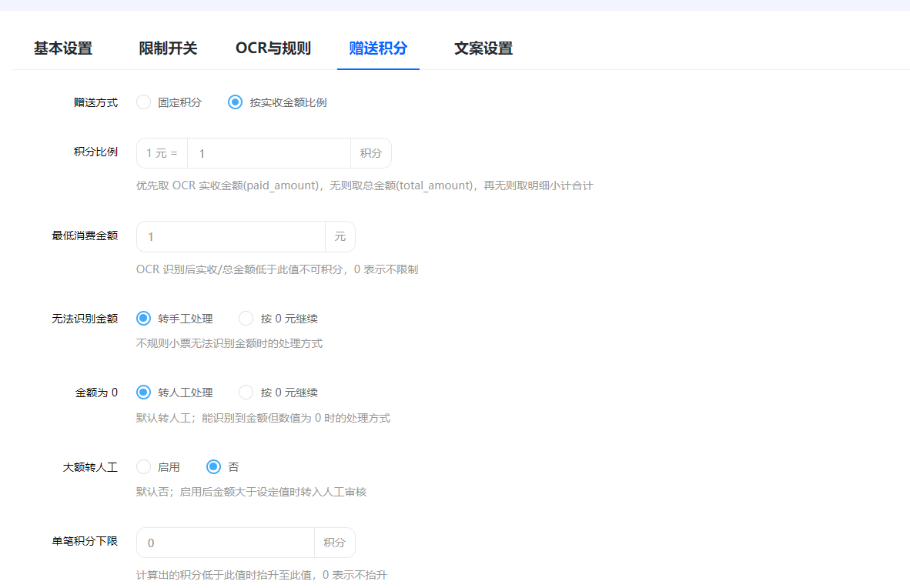
Task: Select the 赠送积分 tab
Action: click(x=378, y=48)
